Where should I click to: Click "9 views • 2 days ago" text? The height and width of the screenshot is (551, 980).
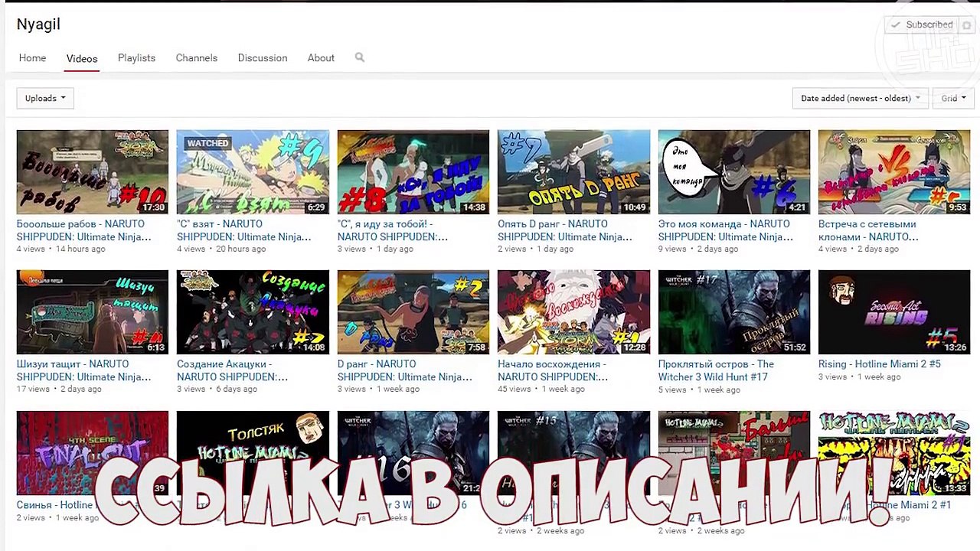pos(698,249)
